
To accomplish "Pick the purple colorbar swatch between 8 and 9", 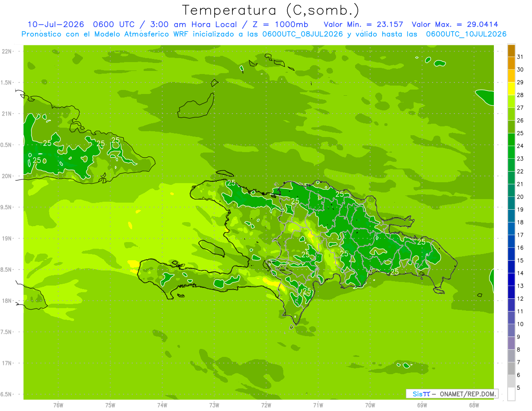I will click(511, 343).
